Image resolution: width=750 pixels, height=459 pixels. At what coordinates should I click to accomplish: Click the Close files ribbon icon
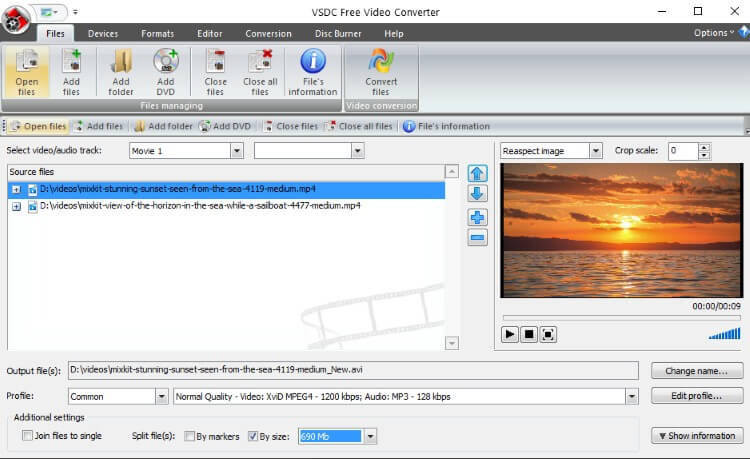tap(215, 72)
